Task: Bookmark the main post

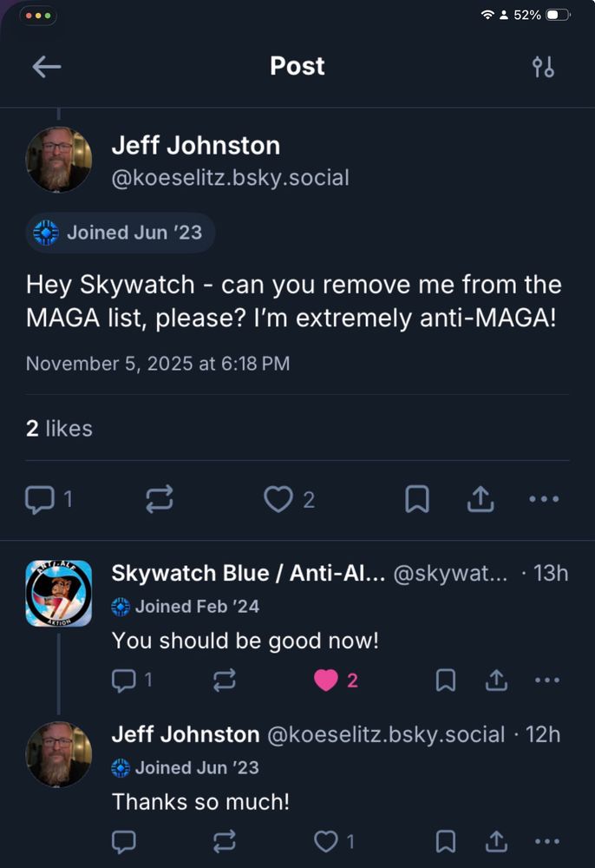Action: [417, 499]
